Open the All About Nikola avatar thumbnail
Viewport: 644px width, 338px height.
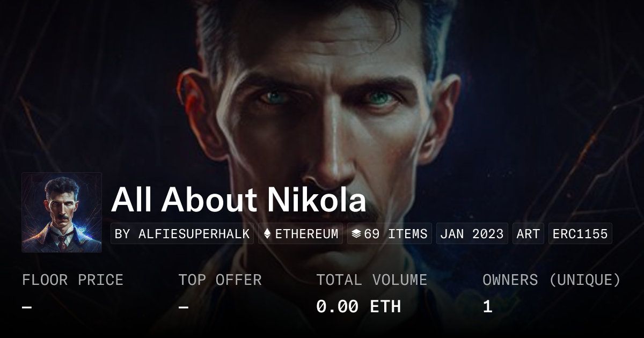[62, 212]
